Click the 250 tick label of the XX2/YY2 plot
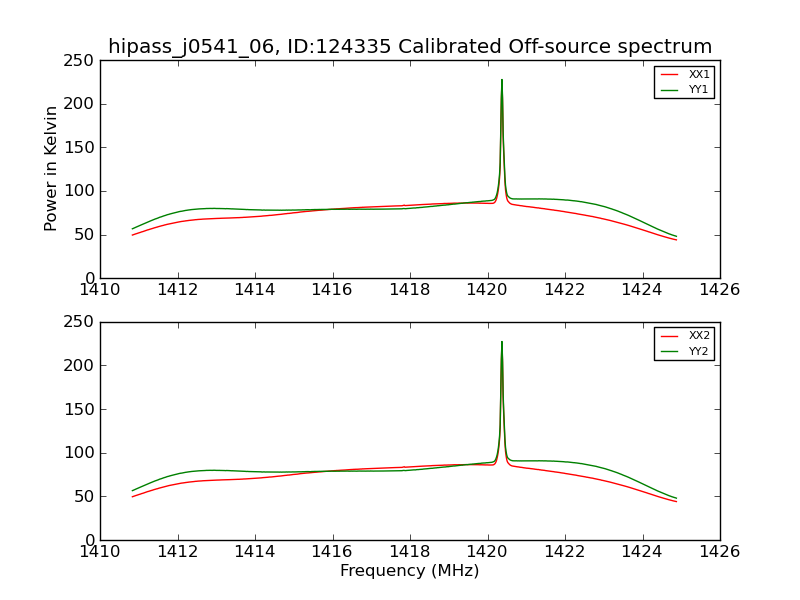 [79, 322]
